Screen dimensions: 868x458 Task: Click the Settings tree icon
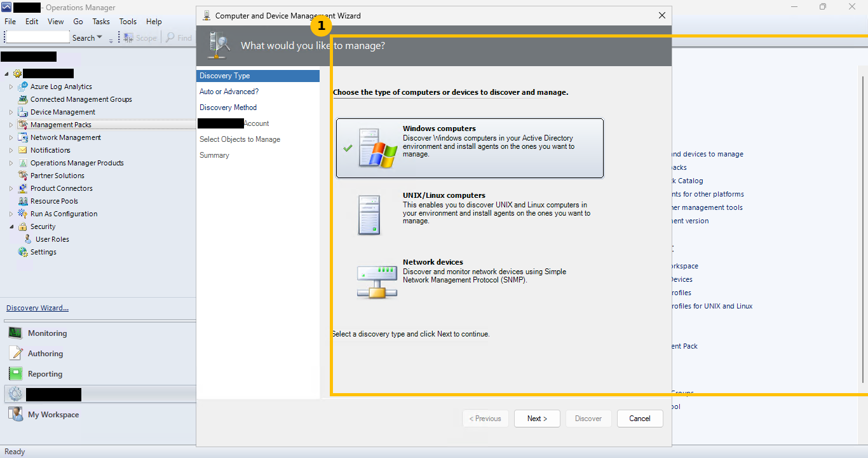pos(23,252)
